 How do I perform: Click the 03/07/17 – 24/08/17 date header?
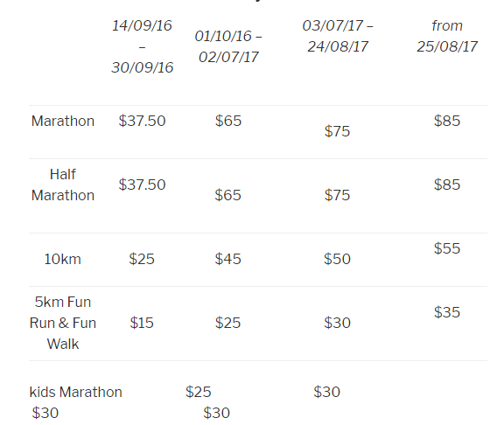[338, 36]
